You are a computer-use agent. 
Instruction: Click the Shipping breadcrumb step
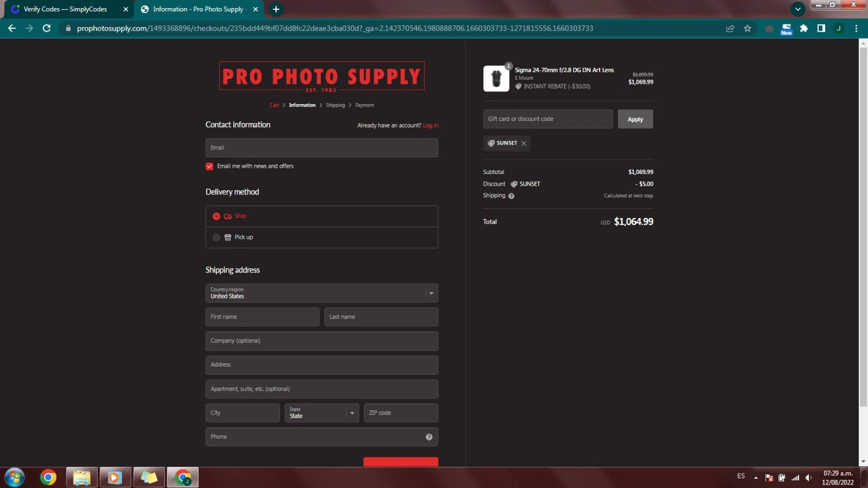[335, 105]
